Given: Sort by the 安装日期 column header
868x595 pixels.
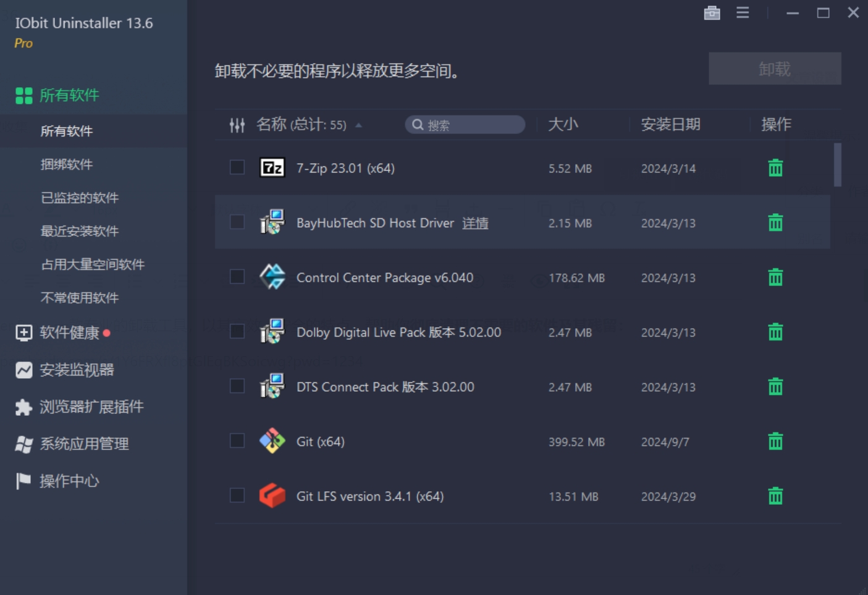Looking at the screenshot, I should (670, 124).
